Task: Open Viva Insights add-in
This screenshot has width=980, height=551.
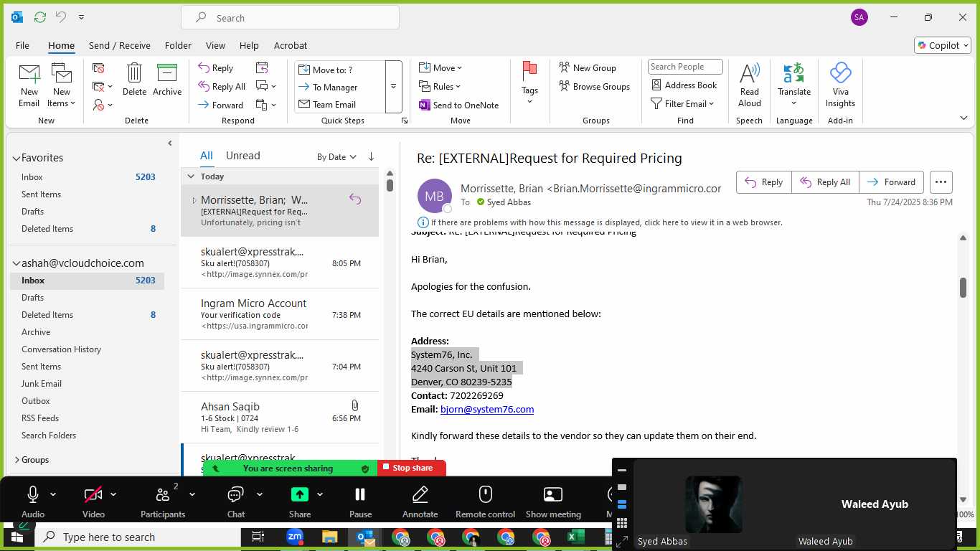Action: [x=840, y=85]
